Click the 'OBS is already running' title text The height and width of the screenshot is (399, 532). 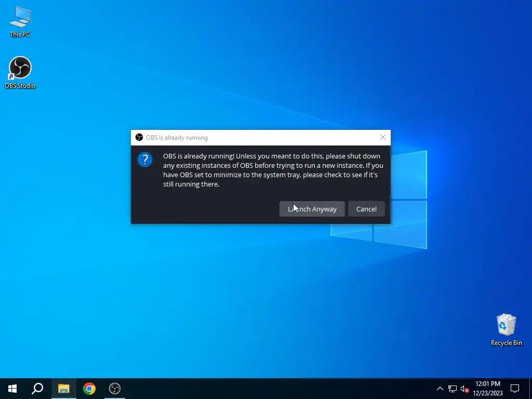coord(177,137)
